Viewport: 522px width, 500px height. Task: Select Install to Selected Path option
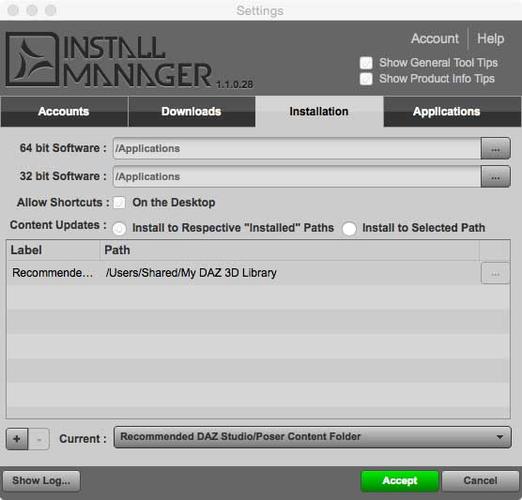(x=349, y=229)
